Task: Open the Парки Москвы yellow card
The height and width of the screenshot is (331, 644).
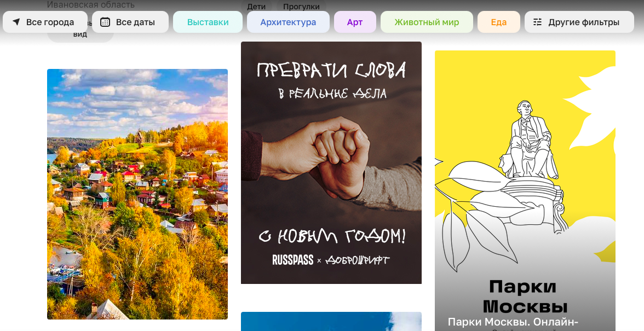Action: [525, 191]
